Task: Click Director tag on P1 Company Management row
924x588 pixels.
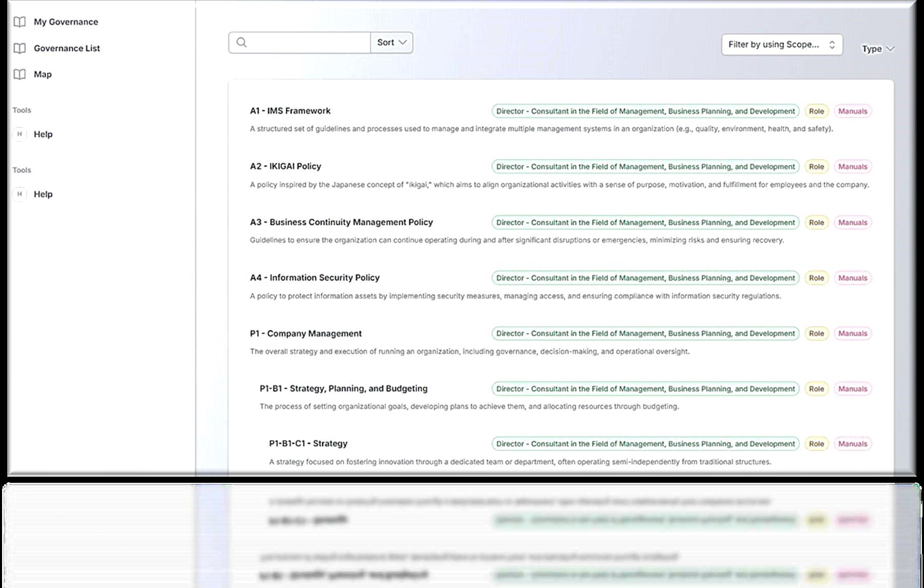Action: (x=645, y=334)
